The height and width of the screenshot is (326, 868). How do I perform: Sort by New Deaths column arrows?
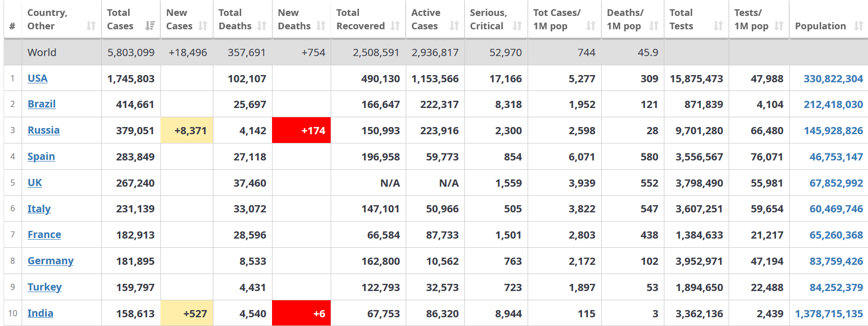(321, 26)
